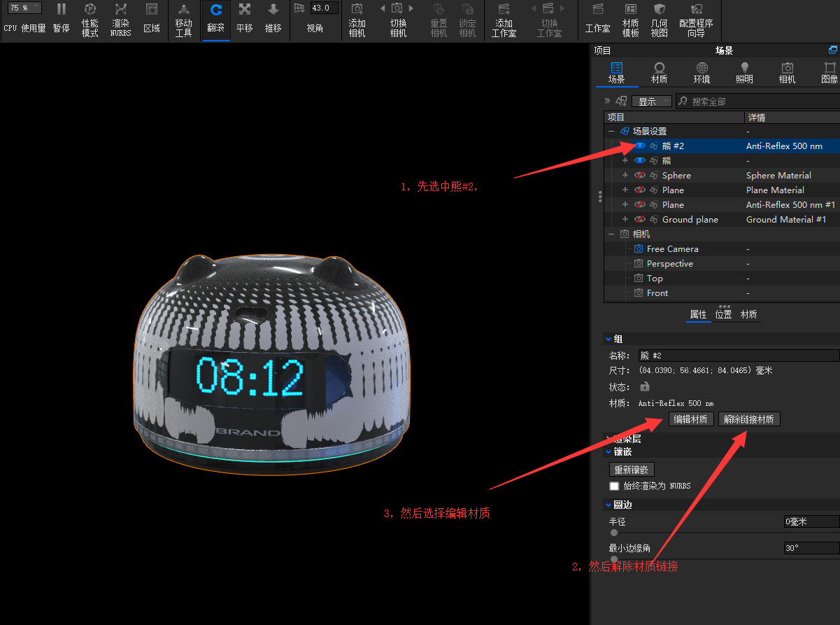Viewport: 840px width, 625px height.
Task: Undock the Project panel window icon
Action: pyautogui.click(x=833, y=50)
